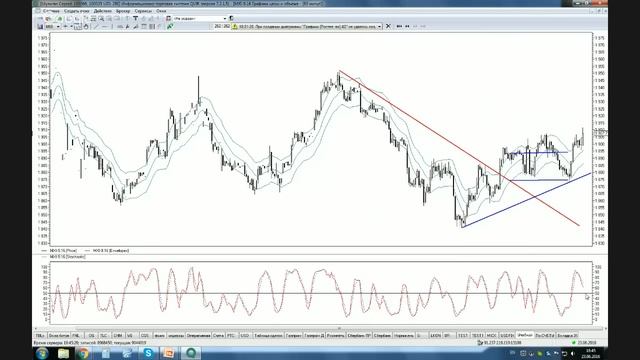
Task: Click the magnifier zoom toolbar icon
Action: point(101,18)
